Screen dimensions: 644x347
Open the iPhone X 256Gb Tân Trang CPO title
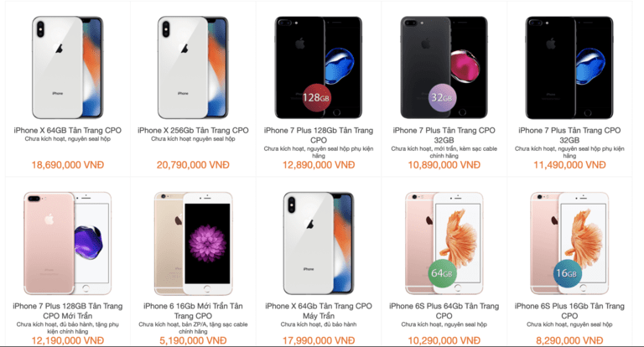tap(193, 130)
